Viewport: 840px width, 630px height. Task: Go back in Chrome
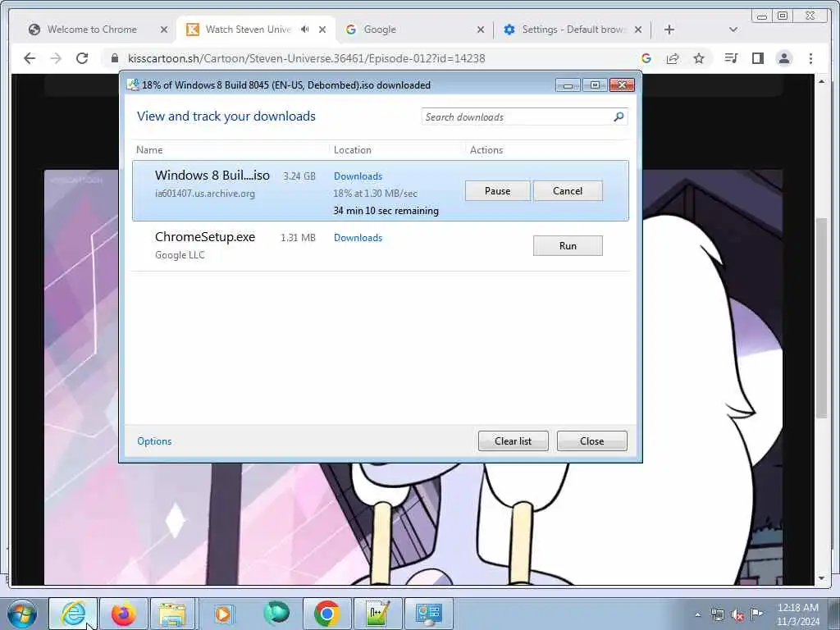pyautogui.click(x=30, y=58)
